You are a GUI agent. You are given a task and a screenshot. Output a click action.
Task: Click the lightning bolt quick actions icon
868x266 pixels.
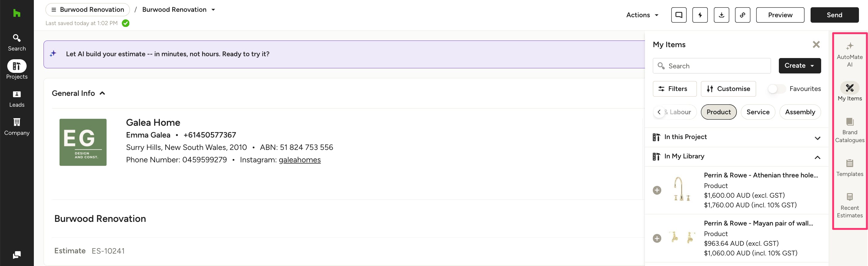[x=700, y=15]
